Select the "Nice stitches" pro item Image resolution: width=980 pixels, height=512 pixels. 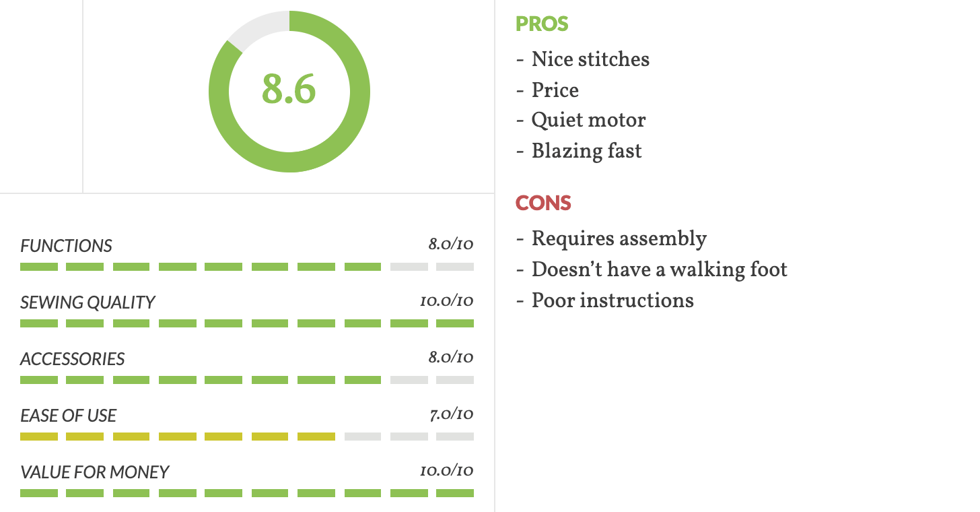point(590,59)
